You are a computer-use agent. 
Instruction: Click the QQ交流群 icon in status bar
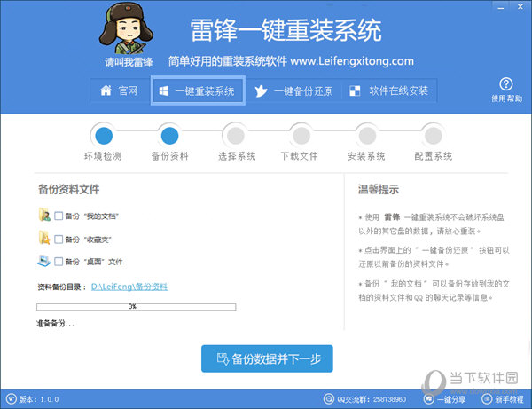(x=327, y=400)
